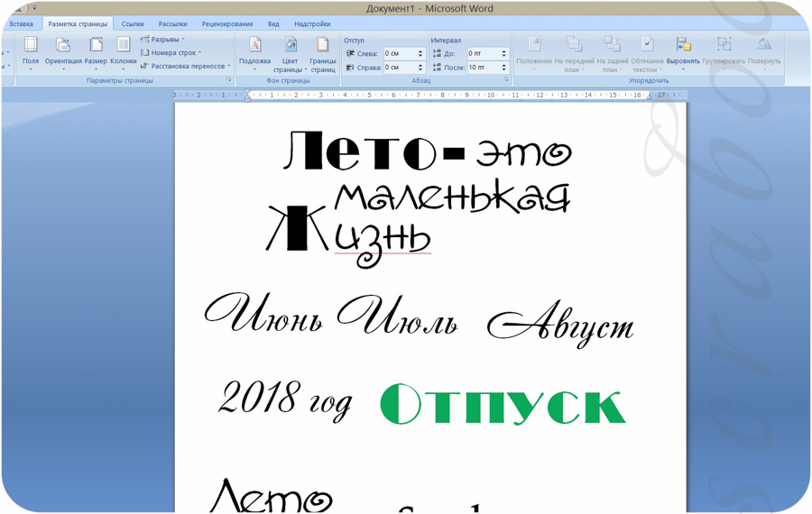
Task: Switch to the Ссылки ribbon tab
Action: point(133,24)
